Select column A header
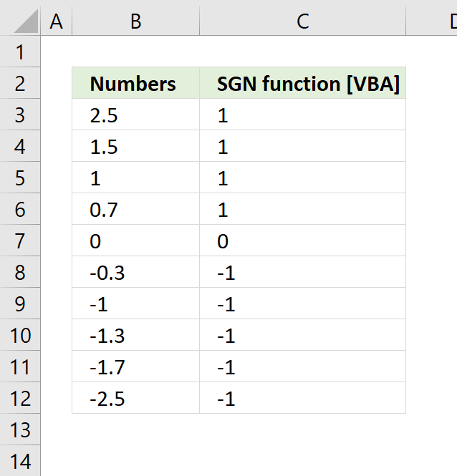This screenshot has width=457, height=476. pyautogui.click(x=57, y=21)
